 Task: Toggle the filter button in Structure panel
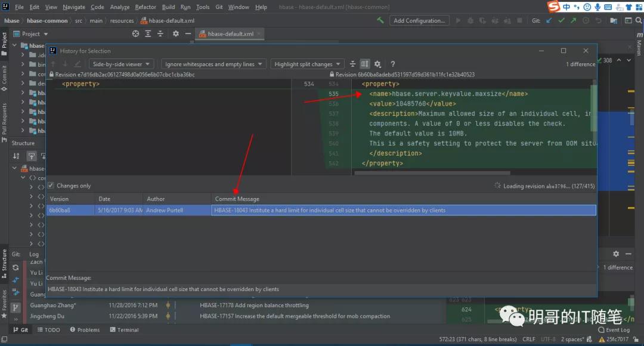pos(31,156)
